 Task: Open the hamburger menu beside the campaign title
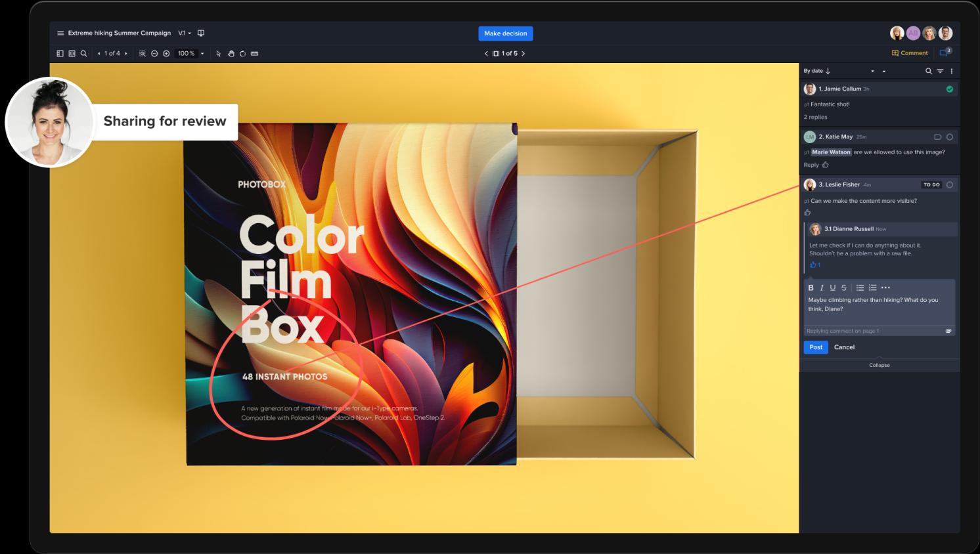pyautogui.click(x=60, y=33)
